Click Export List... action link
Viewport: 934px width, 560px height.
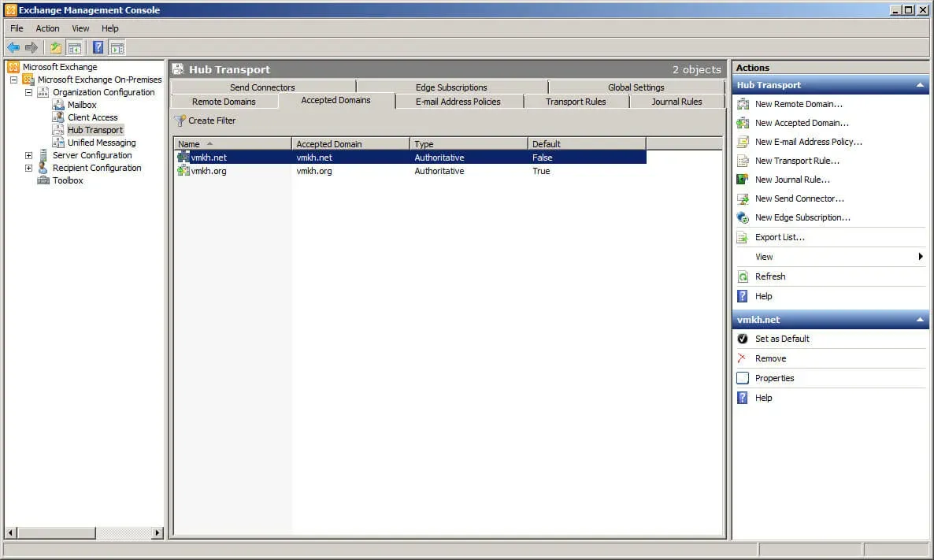coord(780,237)
